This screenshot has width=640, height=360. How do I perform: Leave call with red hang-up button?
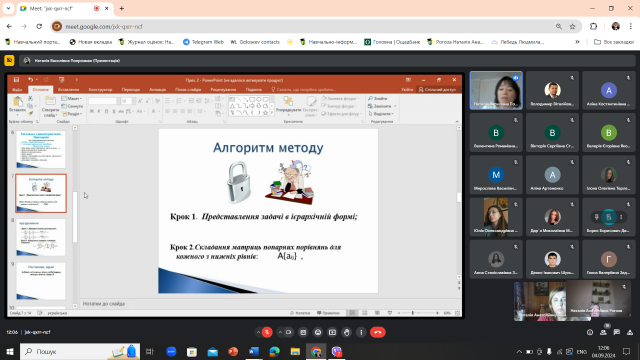click(378, 332)
